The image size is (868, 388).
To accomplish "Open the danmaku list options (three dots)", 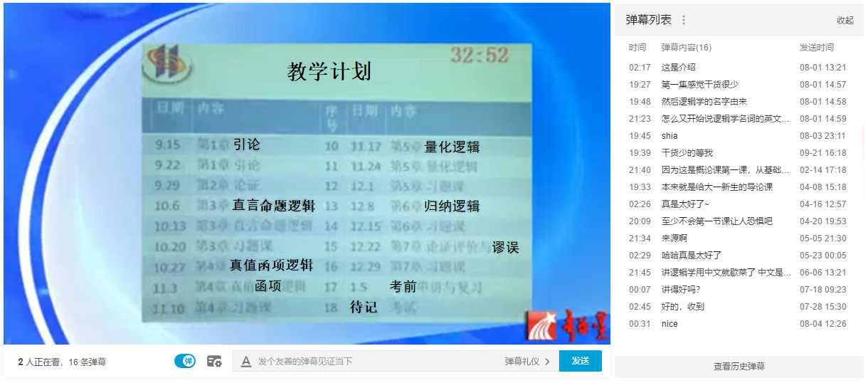I will point(684,20).
